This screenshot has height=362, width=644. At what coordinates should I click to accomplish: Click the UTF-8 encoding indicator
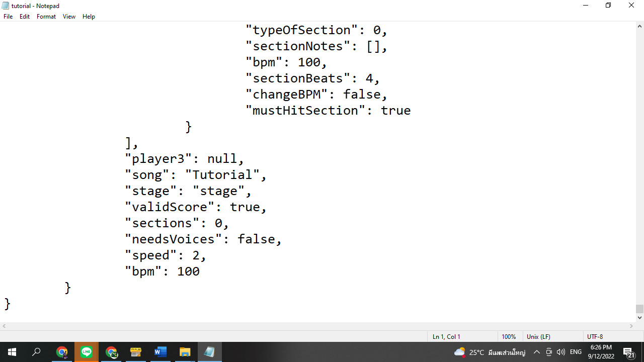[x=595, y=336]
